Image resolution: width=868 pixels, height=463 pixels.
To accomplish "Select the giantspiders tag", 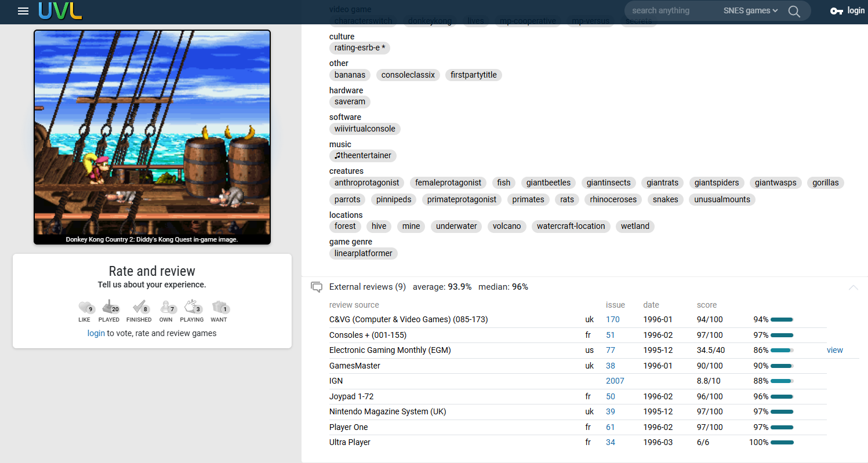I will click(717, 183).
